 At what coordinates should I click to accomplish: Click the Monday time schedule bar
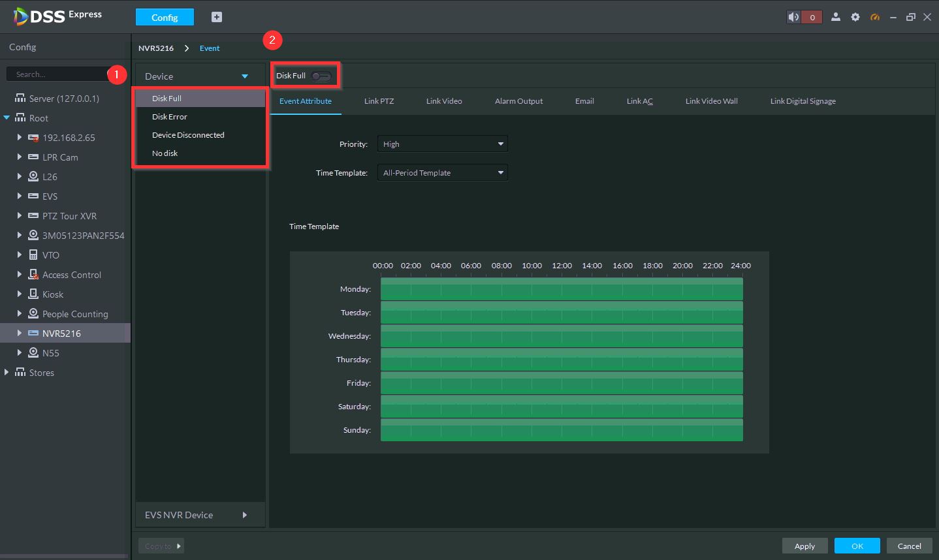[562, 289]
